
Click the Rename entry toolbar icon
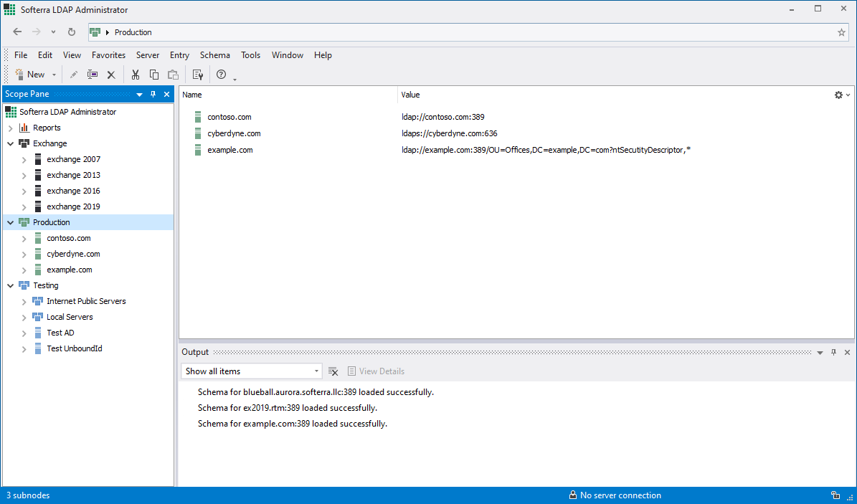coord(92,75)
